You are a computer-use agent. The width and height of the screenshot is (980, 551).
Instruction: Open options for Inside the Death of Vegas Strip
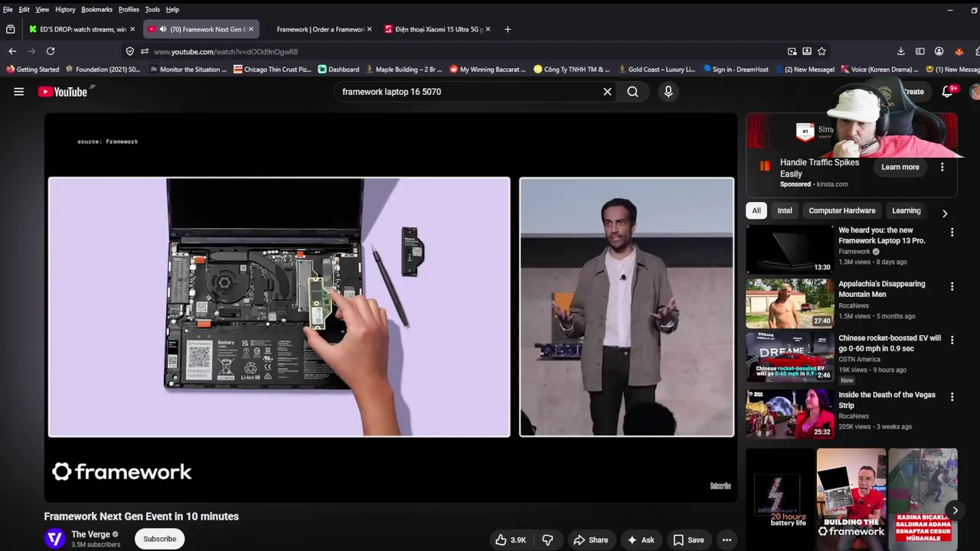pyautogui.click(x=952, y=397)
